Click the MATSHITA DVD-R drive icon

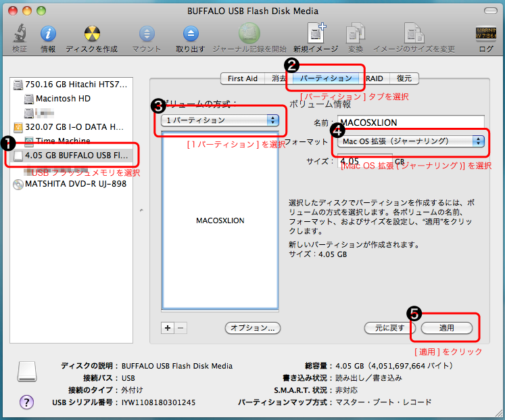(18, 184)
